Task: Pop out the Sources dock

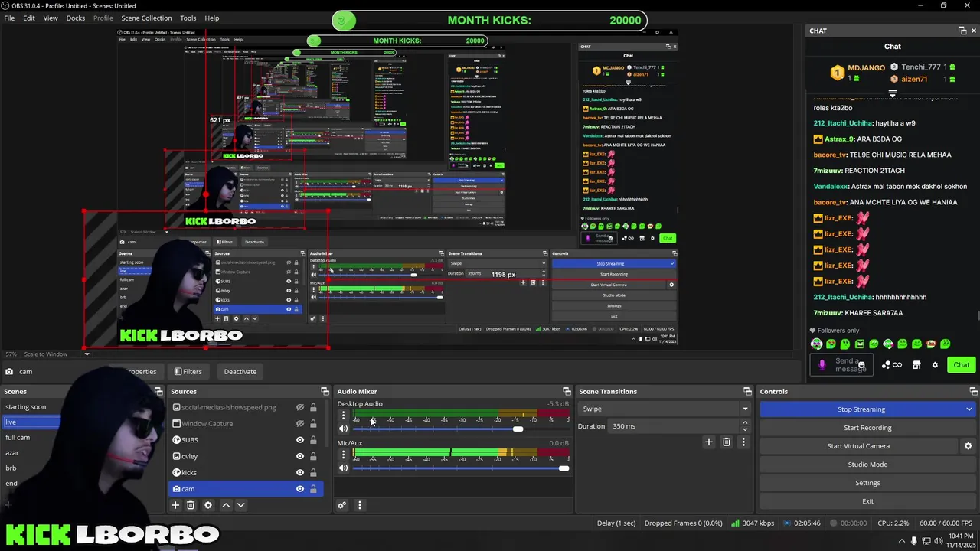Action: 325,391
